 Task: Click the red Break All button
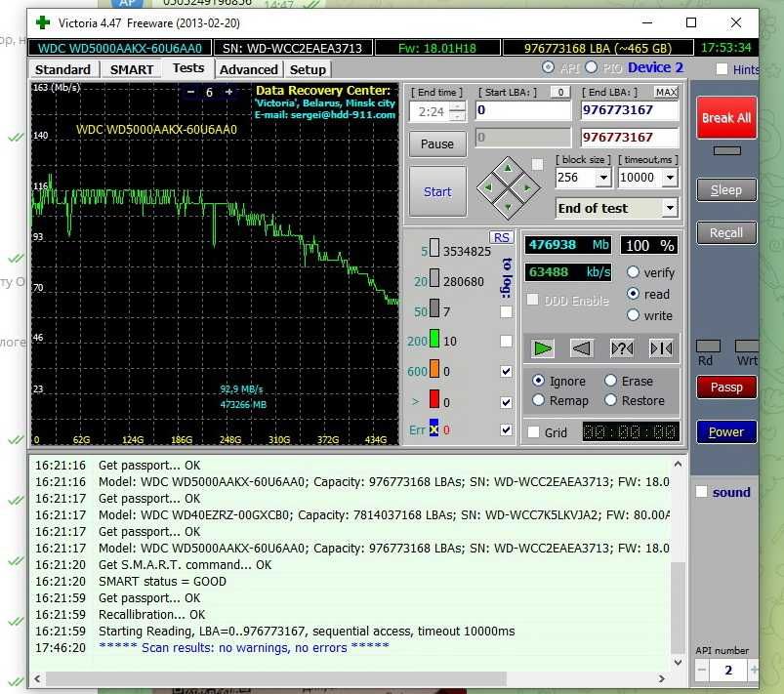pos(726,118)
